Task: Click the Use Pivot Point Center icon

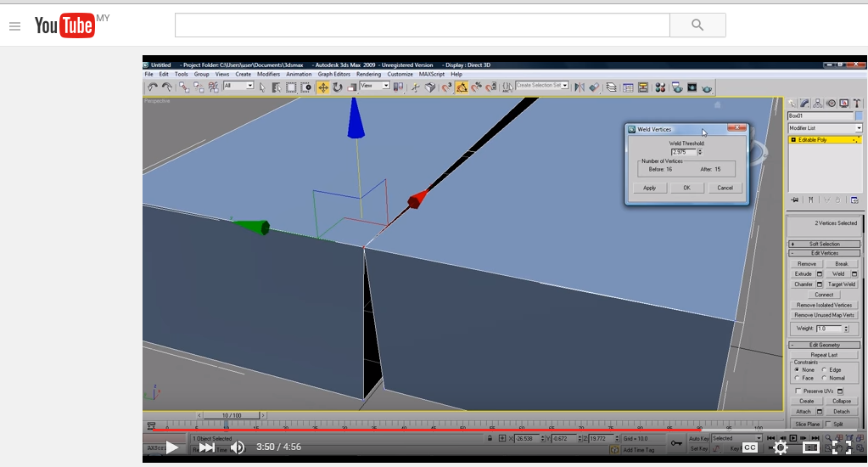Action: [x=398, y=87]
